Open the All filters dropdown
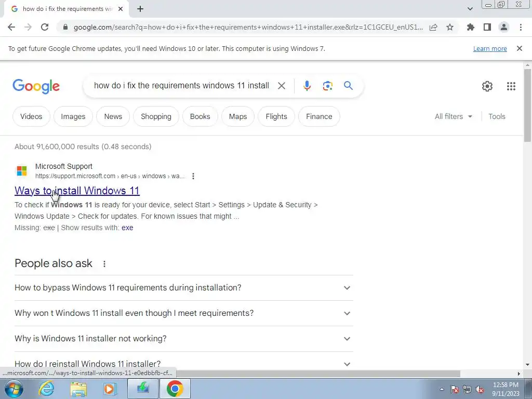Image resolution: width=532 pixels, height=399 pixels. click(453, 116)
